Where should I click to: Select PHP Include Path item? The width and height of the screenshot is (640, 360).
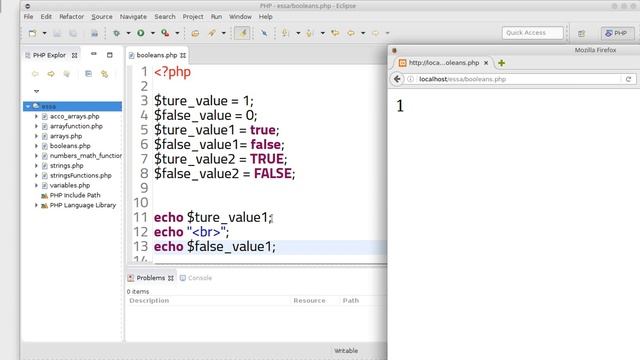point(75,195)
